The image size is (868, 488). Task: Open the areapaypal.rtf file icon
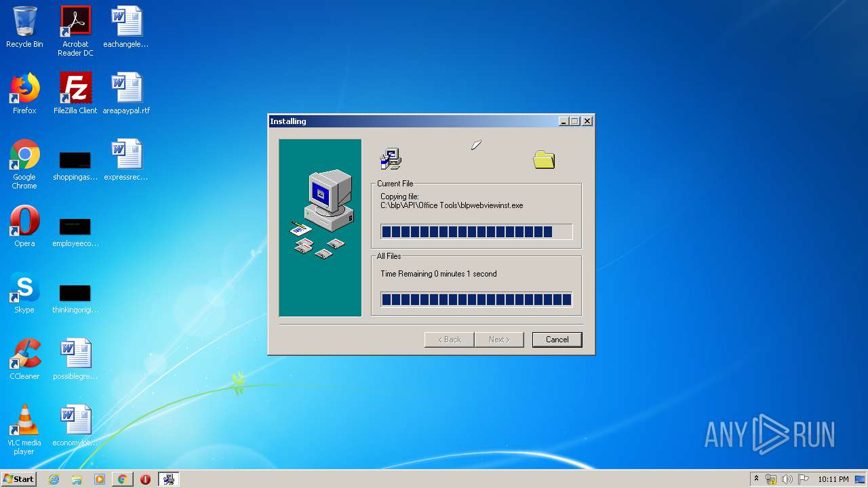coord(126,94)
